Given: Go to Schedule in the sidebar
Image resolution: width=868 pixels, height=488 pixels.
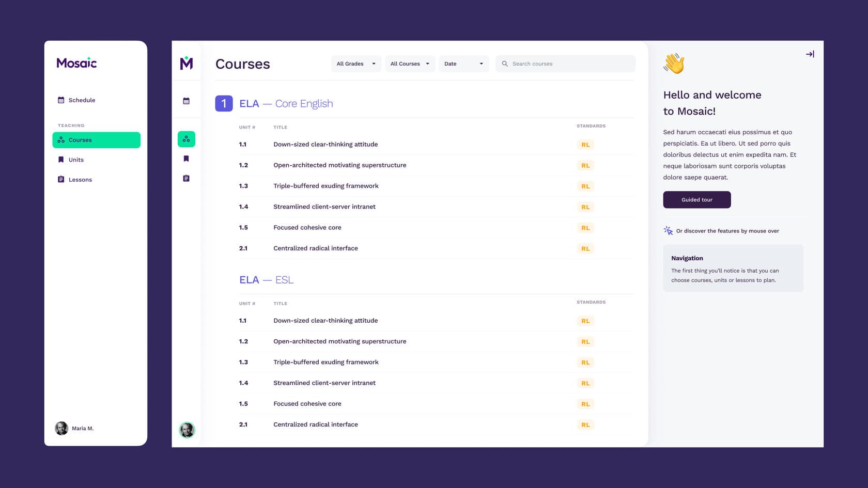Looking at the screenshot, I should [x=82, y=100].
